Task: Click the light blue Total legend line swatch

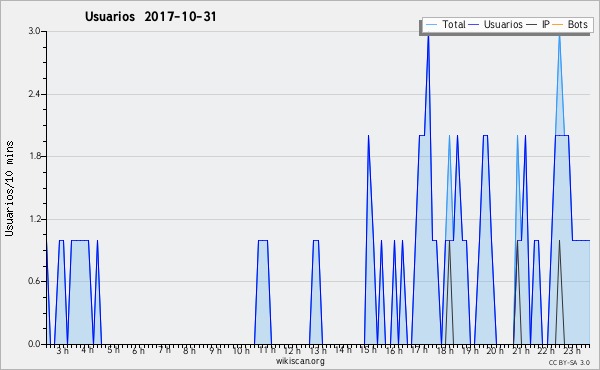Action: click(x=431, y=25)
